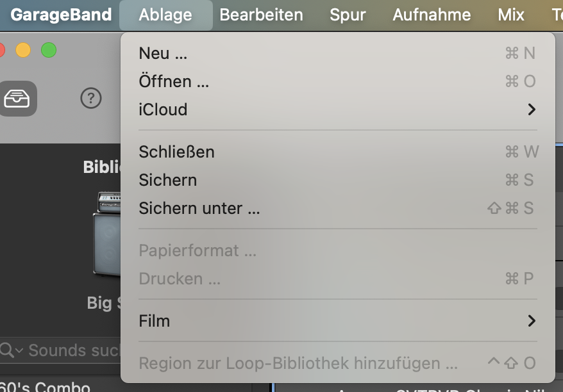Click the yellow minimize window button
Screen dimensions: 563x392
[x=23, y=50]
